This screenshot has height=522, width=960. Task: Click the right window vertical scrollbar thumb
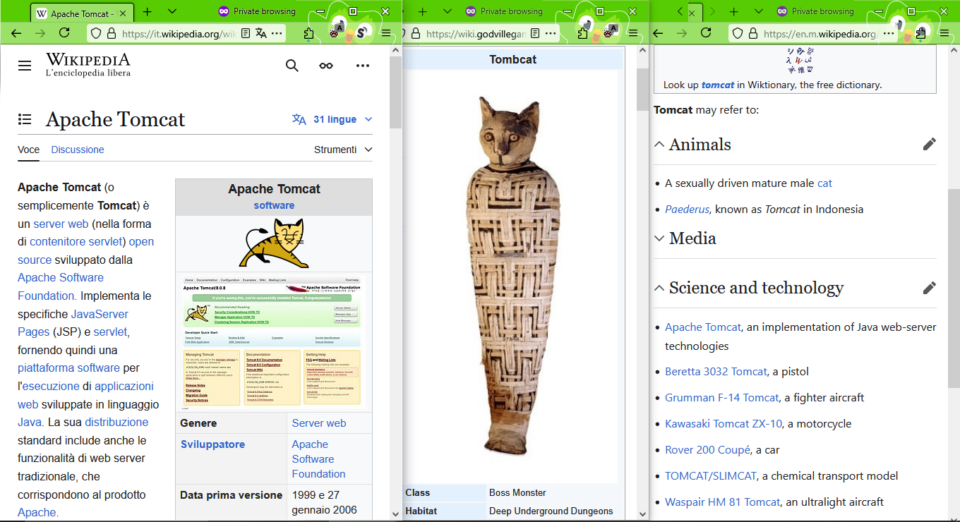pyautogui.click(x=954, y=288)
